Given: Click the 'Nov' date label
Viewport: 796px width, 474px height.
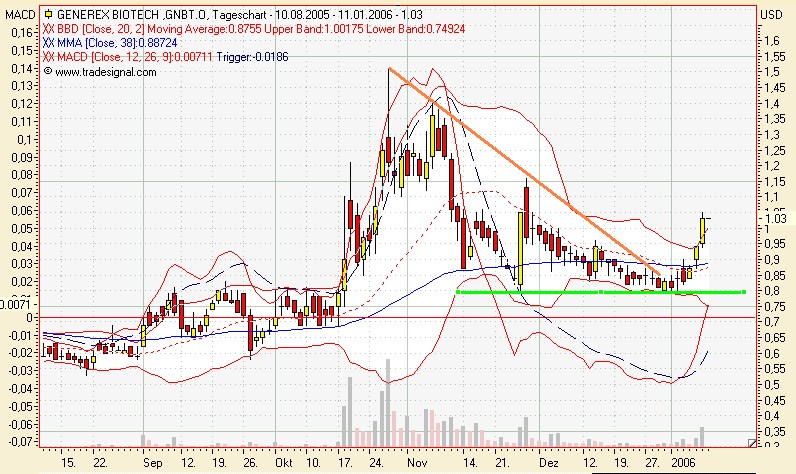Looking at the screenshot, I should [x=417, y=463].
